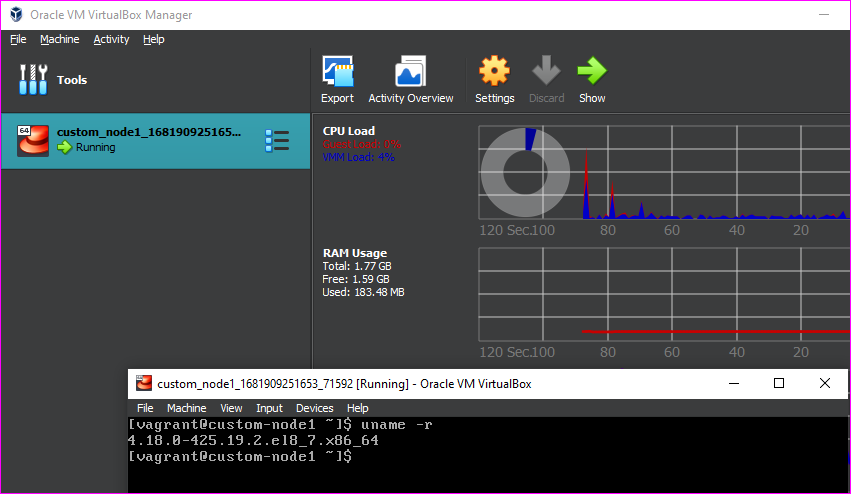Image resolution: width=851 pixels, height=494 pixels.
Task: Minimize the VirtualBox Manager window
Action: pyautogui.click(x=824, y=15)
